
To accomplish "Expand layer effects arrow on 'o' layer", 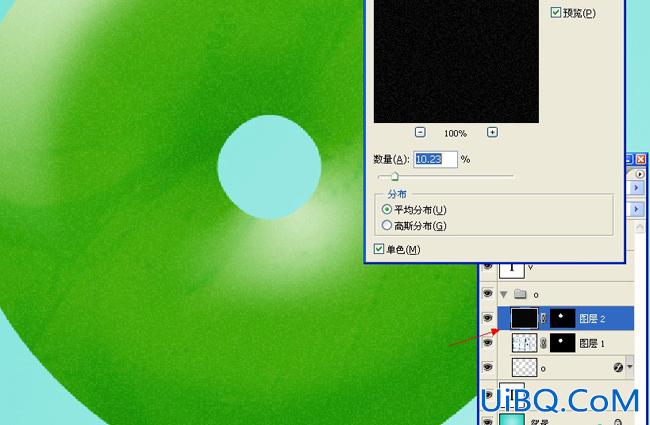I will [630, 367].
